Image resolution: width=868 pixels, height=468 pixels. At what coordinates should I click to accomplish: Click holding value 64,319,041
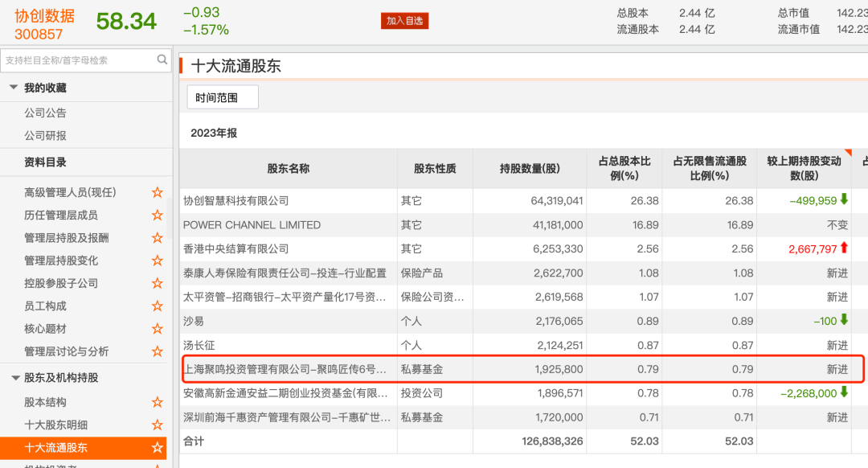pos(557,200)
